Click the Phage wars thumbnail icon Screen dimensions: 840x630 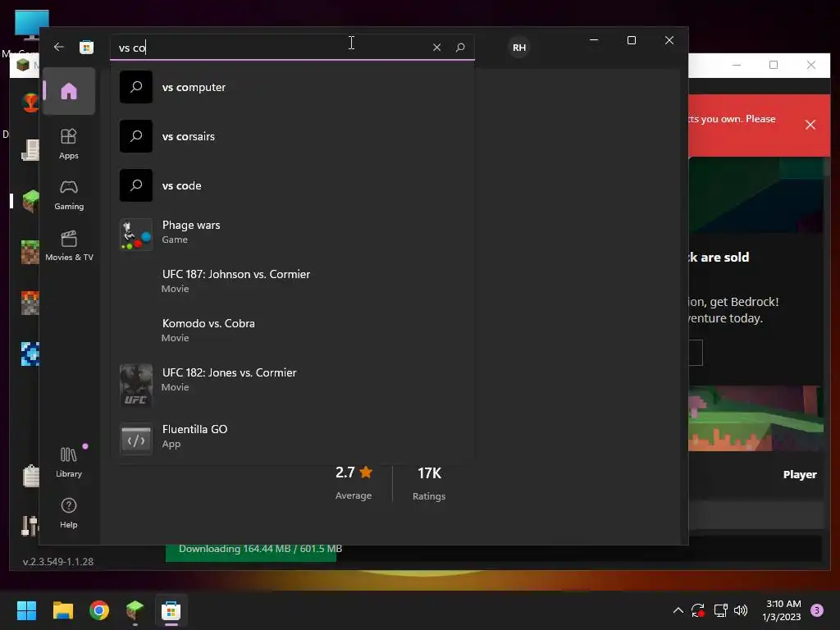click(x=135, y=235)
